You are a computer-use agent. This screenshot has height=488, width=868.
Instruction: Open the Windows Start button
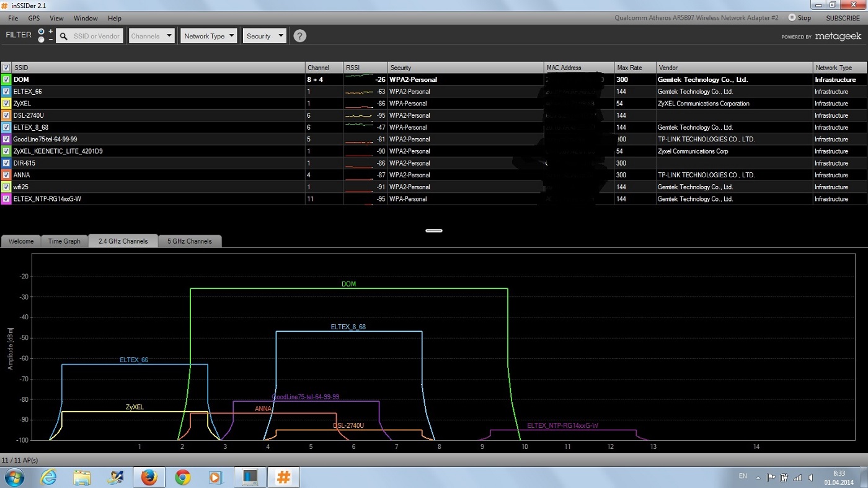pos(15,477)
